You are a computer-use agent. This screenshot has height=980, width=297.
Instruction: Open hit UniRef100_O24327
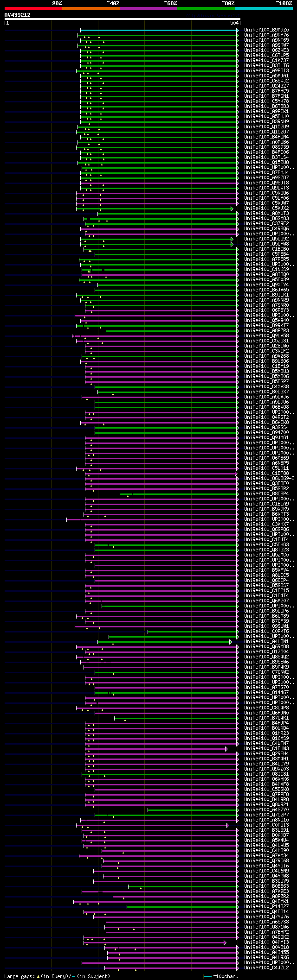[x=266, y=86]
